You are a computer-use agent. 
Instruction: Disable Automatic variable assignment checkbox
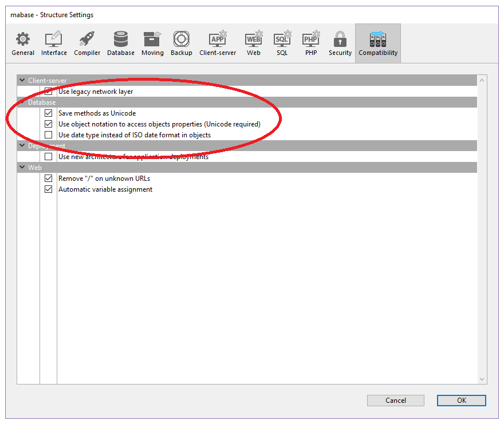coord(49,189)
